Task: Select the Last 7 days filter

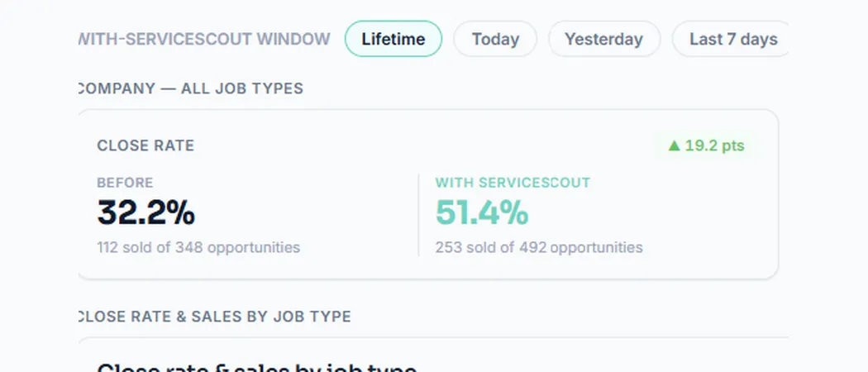Action: (731, 40)
